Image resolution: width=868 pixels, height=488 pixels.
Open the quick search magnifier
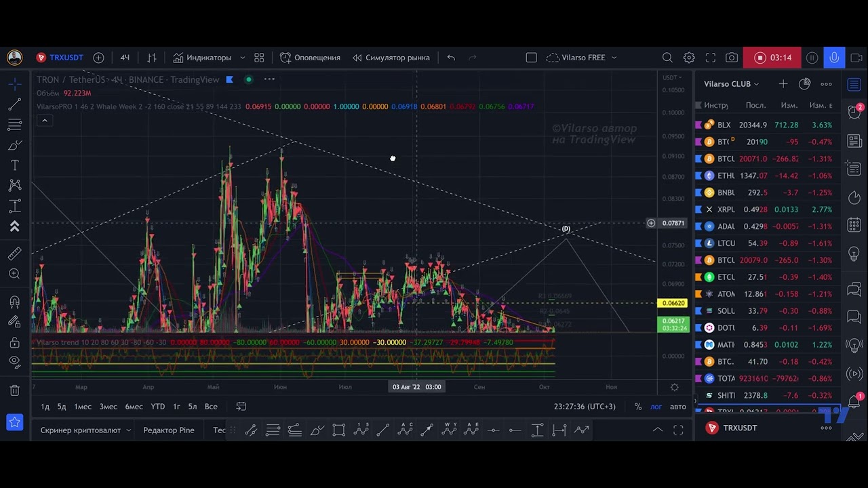click(667, 58)
